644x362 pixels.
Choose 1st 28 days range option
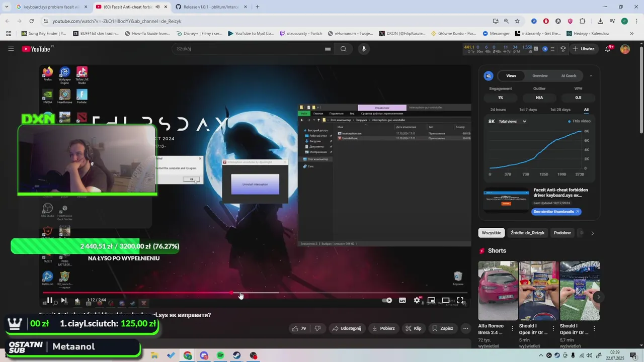pos(560,110)
